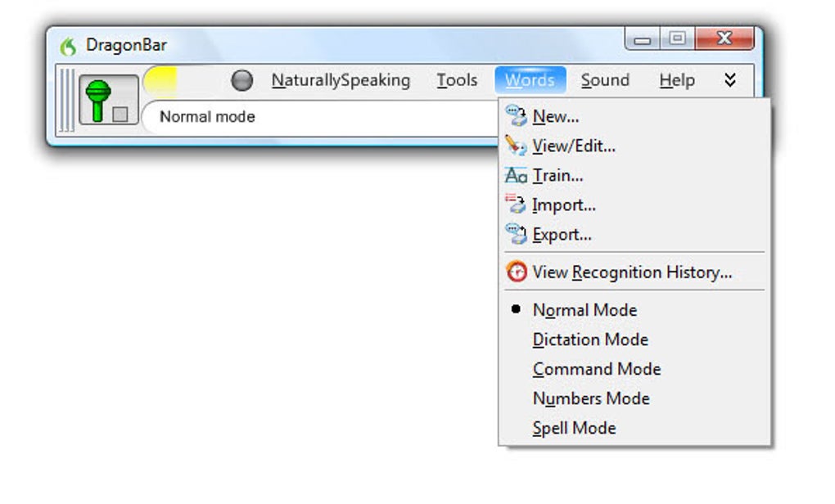Click the Train 'Aa' icon
The height and width of the screenshot is (504, 835).
coord(516,175)
